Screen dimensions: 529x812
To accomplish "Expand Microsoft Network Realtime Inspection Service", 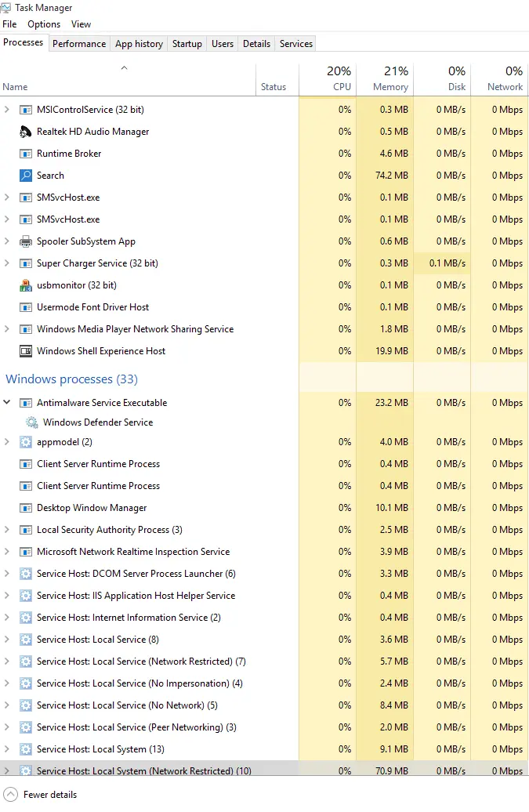I will [x=7, y=552].
